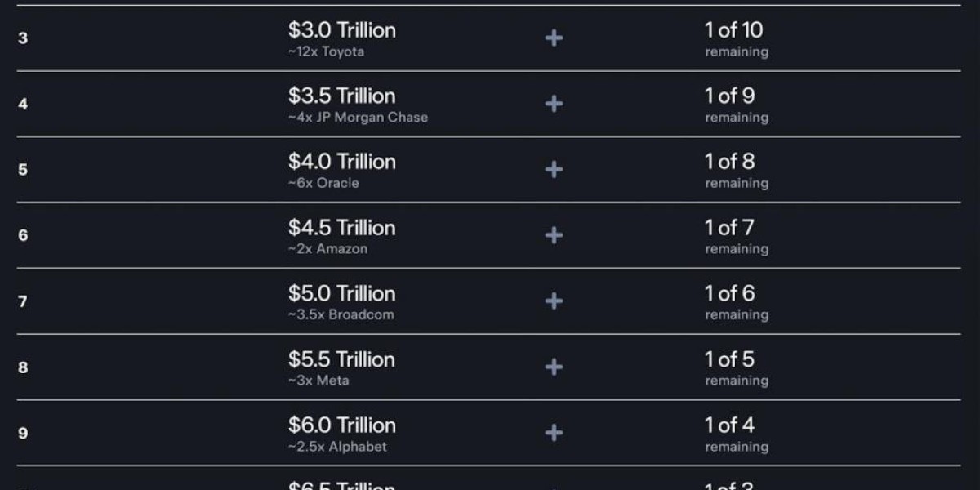The width and height of the screenshot is (980, 490).
Task: Click the "1 of 10" remaining count
Action: [733, 30]
